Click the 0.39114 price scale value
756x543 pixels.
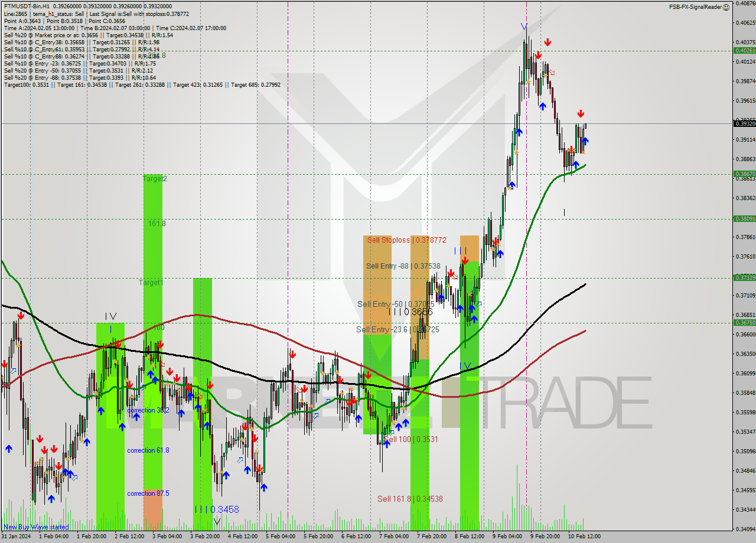[745, 139]
